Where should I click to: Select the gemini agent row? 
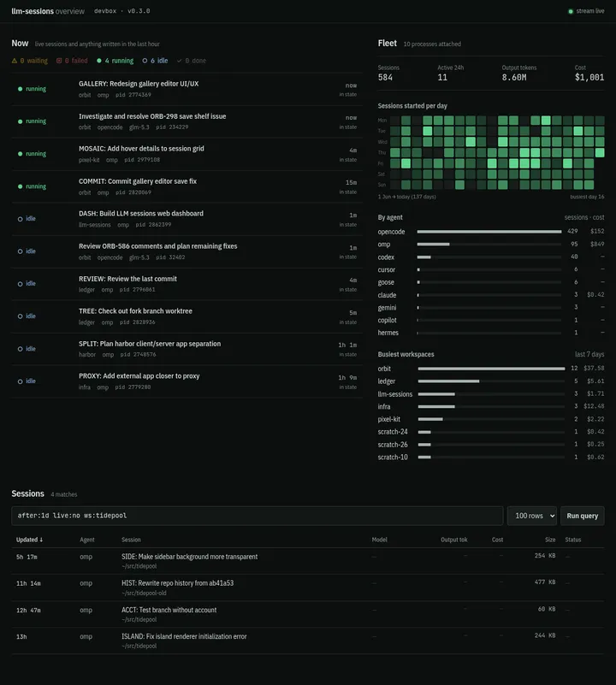[x=491, y=308]
